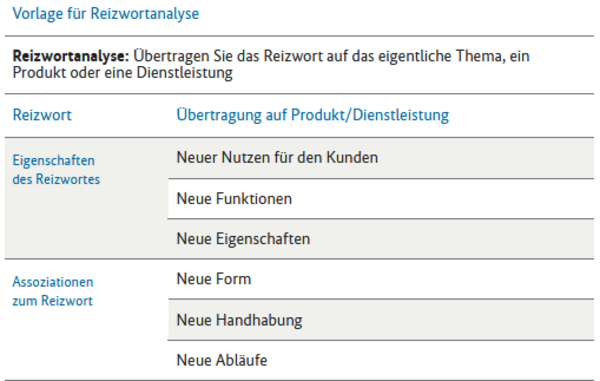
Task: Click the word 'Dienstleistung' in description
Action: (x=184, y=73)
